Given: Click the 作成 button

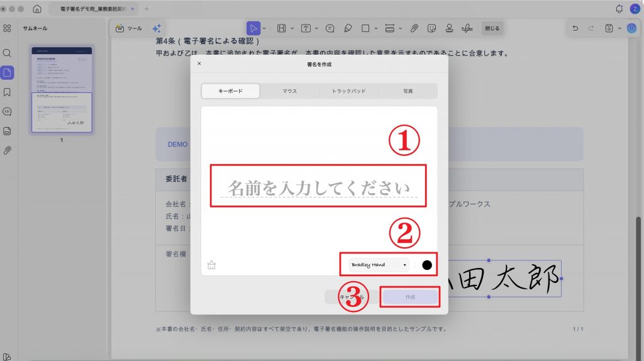Looking at the screenshot, I should coord(410,297).
